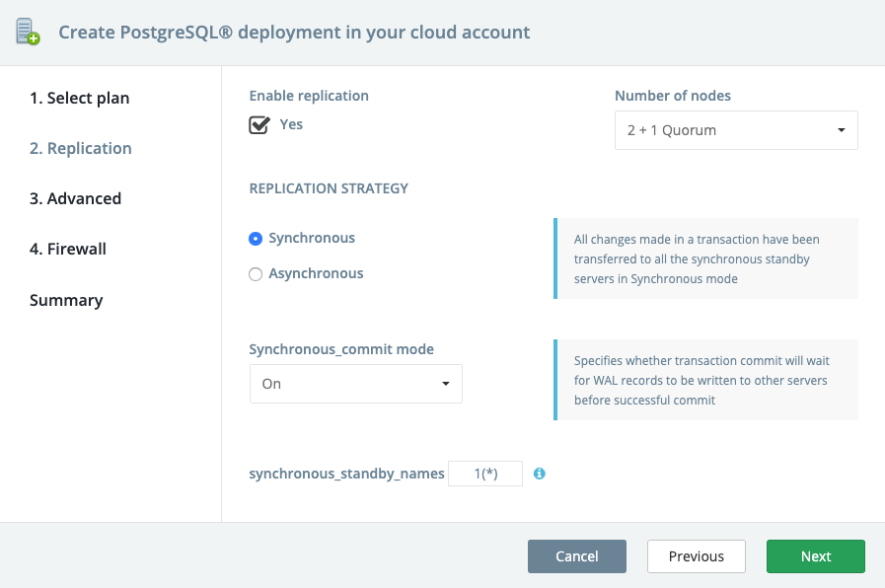Select the Synchronous replication strategy

point(256,238)
